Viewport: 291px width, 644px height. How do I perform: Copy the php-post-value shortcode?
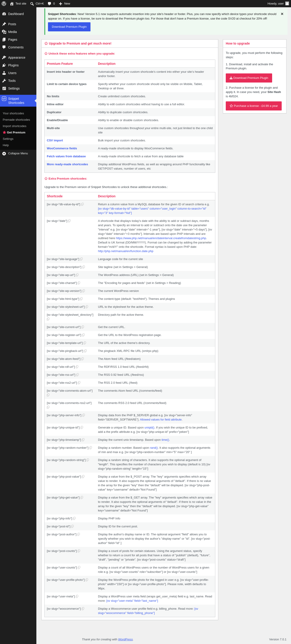tap(83, 476)
